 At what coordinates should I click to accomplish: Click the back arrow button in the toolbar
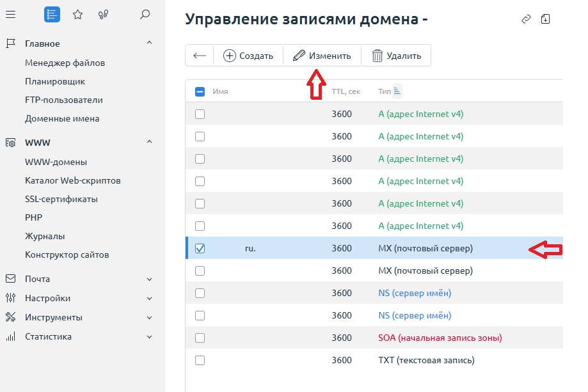pos(199,56)
